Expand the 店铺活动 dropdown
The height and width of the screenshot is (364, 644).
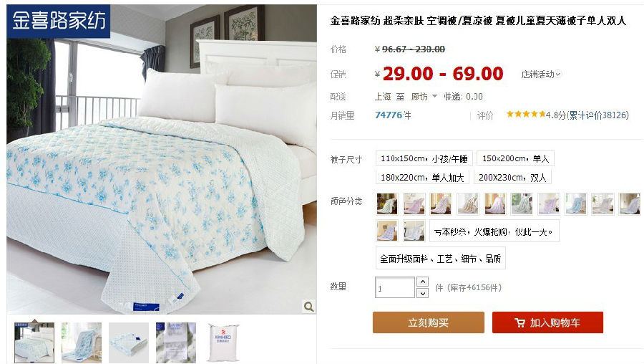pyautogui.click(x=541, y=75)
